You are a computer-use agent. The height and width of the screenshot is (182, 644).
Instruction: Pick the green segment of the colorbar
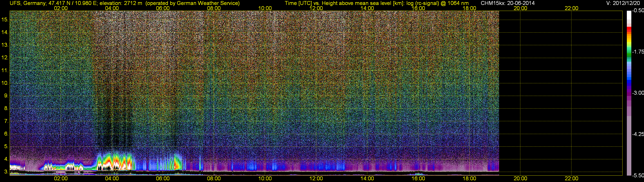click(629, 54)
